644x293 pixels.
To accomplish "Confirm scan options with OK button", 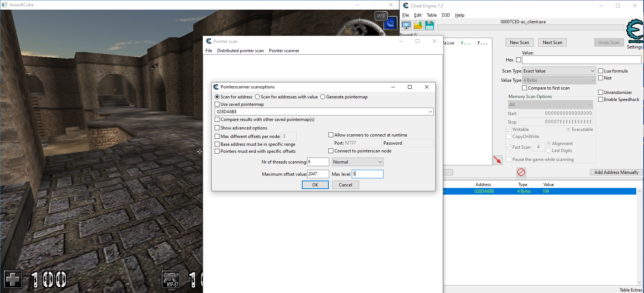I will coord(315,185).
